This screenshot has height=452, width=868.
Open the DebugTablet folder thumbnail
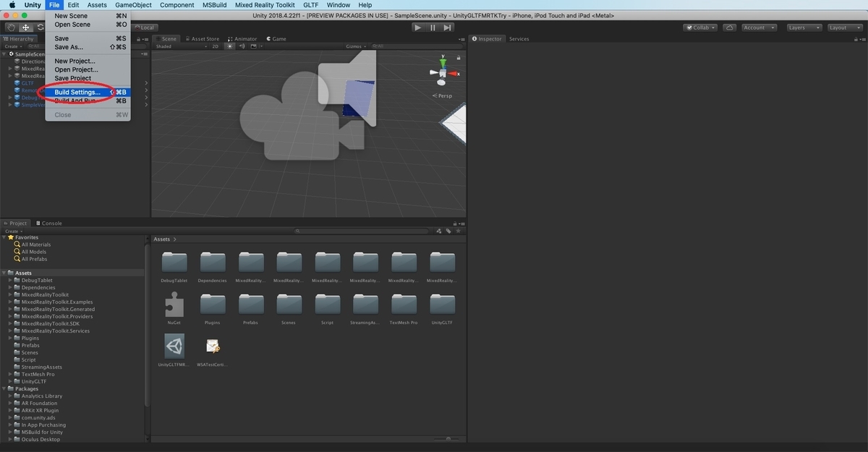(174, 262)
